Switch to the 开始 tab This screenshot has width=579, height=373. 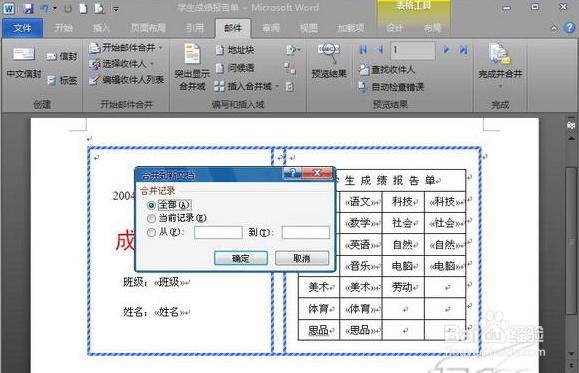tap(64, 28)
